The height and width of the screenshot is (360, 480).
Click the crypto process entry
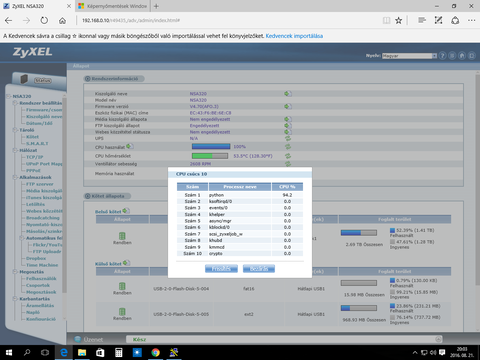coord(216,254)
